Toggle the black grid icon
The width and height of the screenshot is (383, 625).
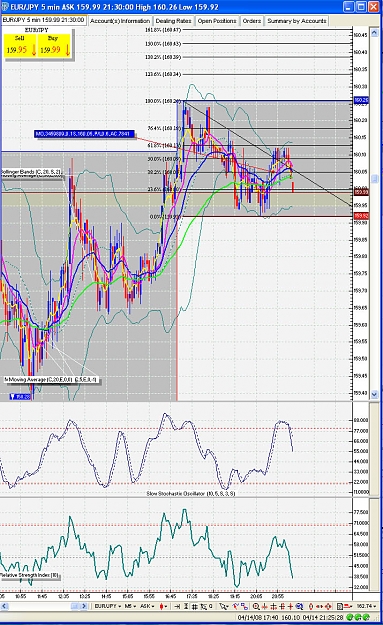pos(194,606)
